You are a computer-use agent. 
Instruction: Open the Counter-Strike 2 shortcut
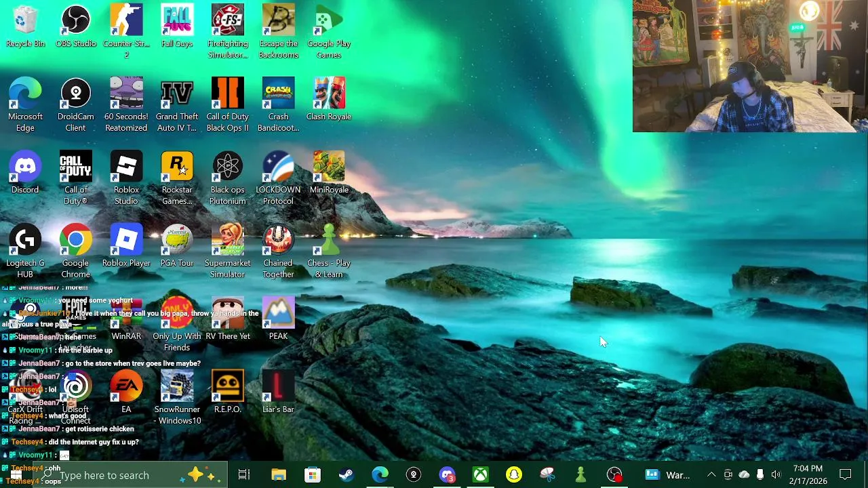pos(126,32)
